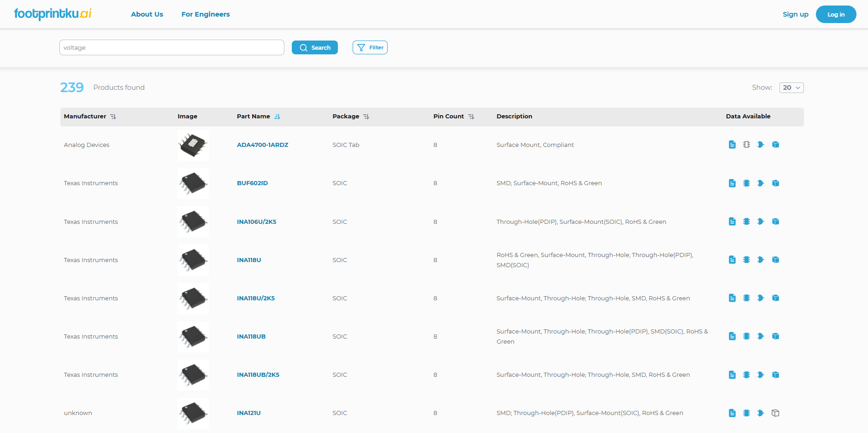Select 'SOIC Tab' package cell
This screenshot has width=868, height=433.
point(346,145)
